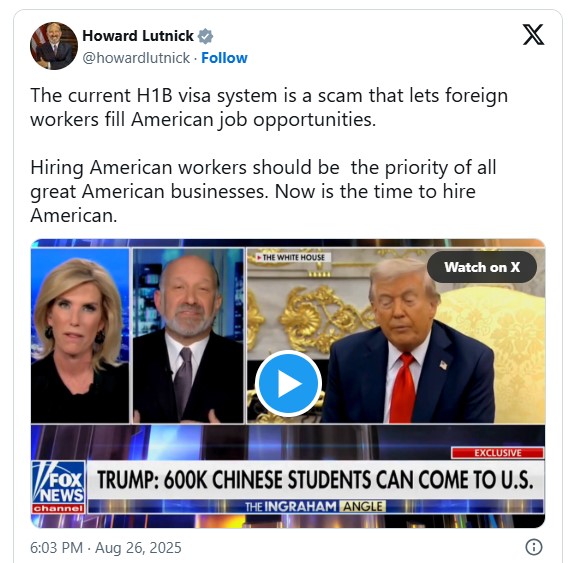The width and height of the screenshot is (577, 563).
Task: Play the video with the blue play button
Action: (x=288, y=383)
